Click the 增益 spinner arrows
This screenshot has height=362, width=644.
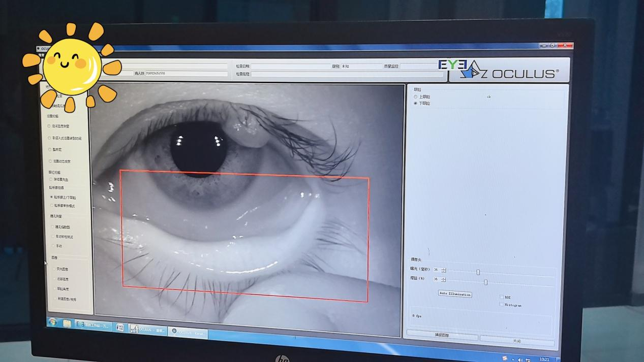tap(444, 280)
